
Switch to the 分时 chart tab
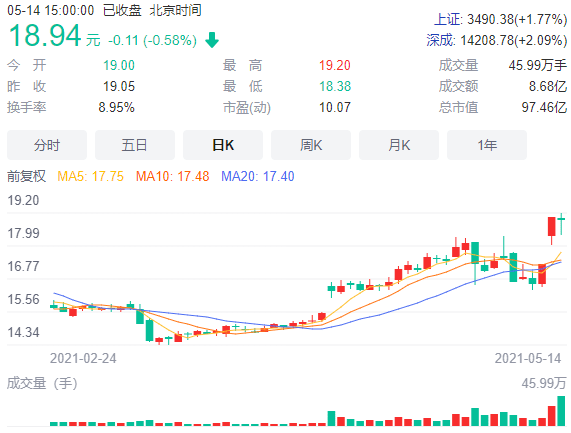pos(47,145)
